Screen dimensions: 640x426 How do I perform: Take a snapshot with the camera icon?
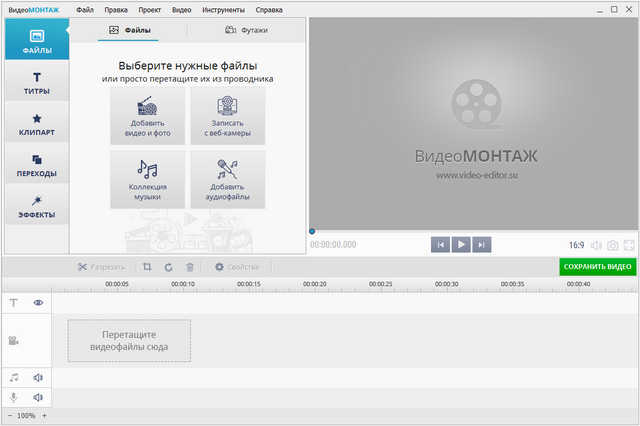click(x=612, y=245)
